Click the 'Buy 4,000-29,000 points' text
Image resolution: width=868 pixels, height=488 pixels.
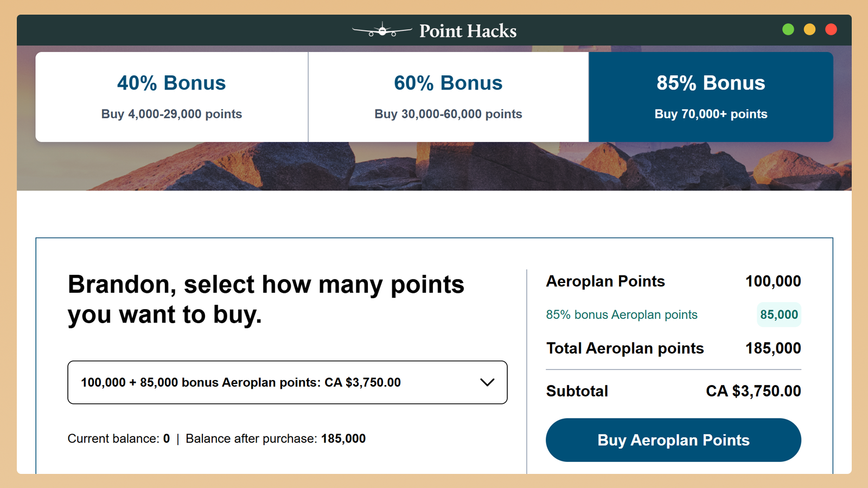(x=171, y=114)
